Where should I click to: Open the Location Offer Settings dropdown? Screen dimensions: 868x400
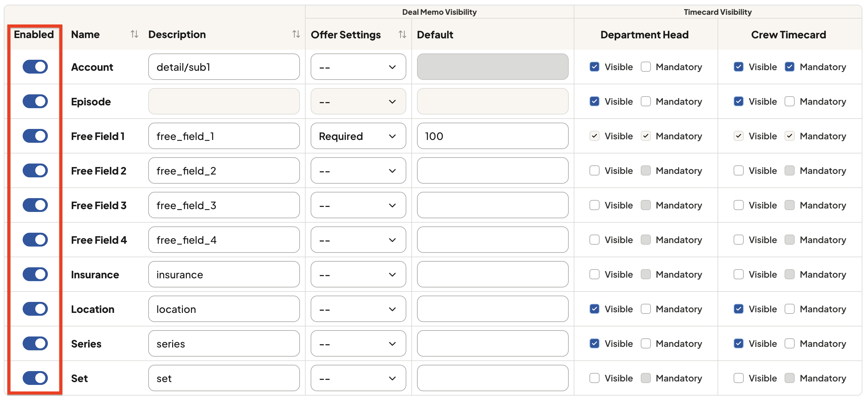click(358, 309)
